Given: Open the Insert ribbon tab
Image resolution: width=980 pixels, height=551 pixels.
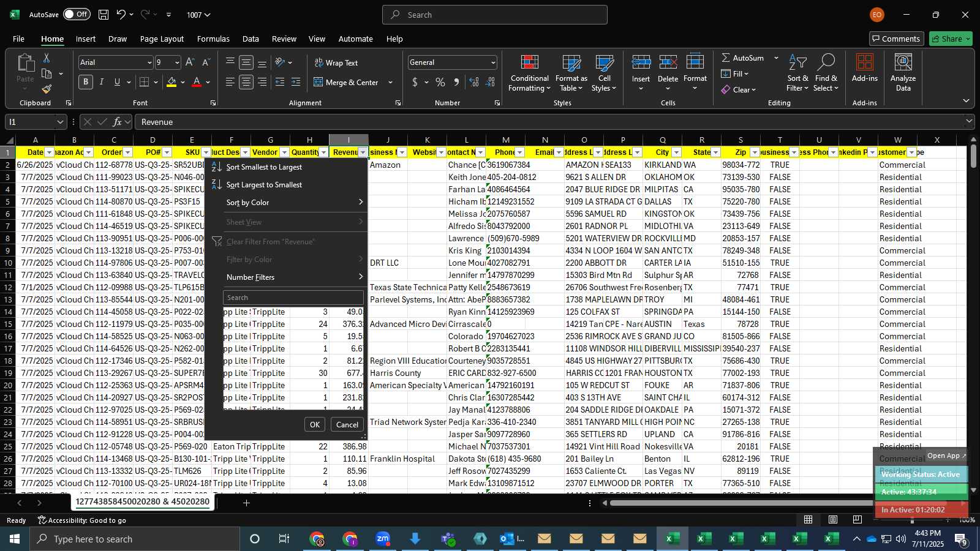Looking at the screenshot, I should click(86, 39).
